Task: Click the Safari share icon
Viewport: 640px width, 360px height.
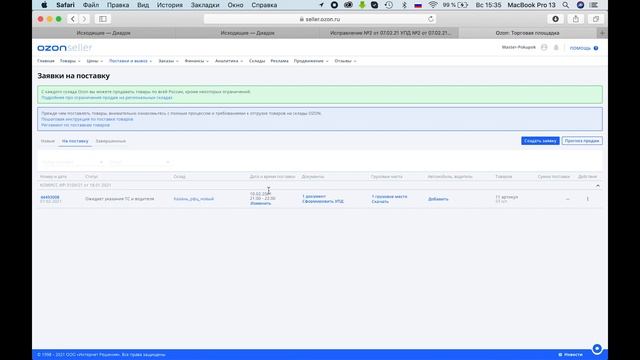Action: (x=576, y=19)
